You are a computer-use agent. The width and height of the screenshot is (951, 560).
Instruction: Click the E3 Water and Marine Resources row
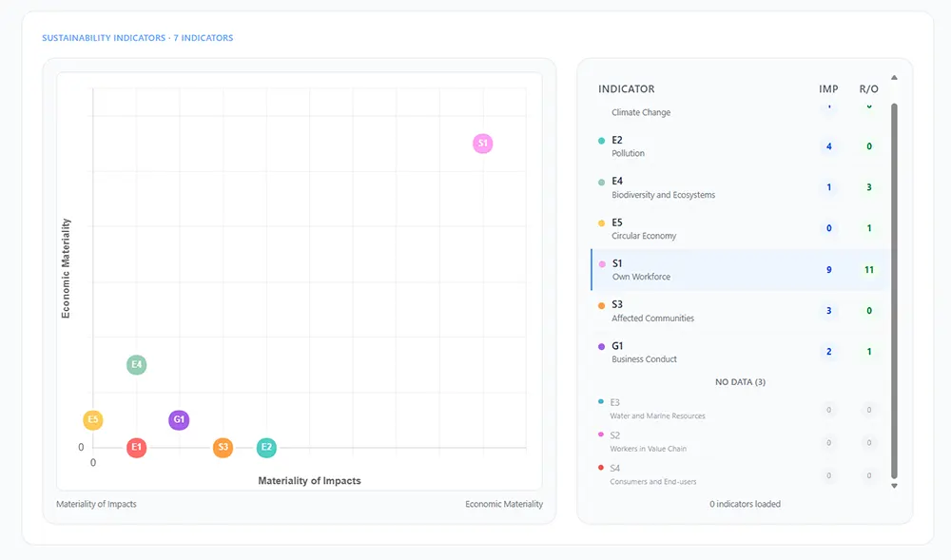pyautogui.click(x=704, y=409)
